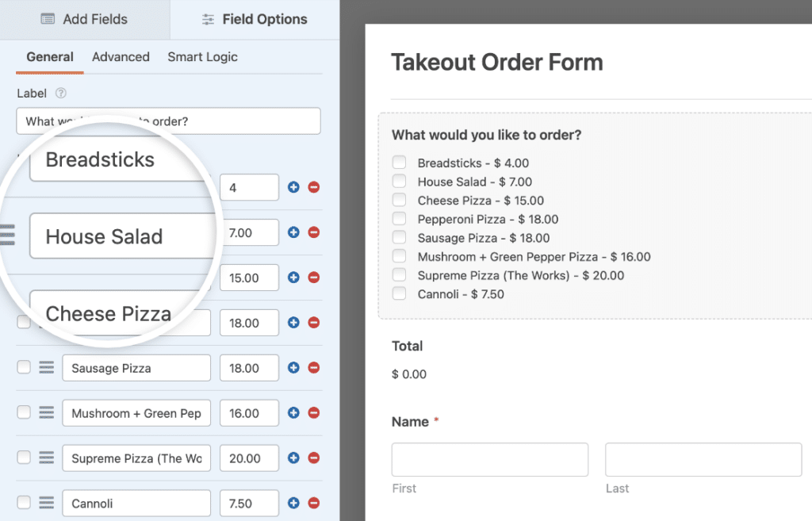Screen dimensions: 812x521
Task: Select the checkbox beside the Sausage Pizza option
Action: pos(24,368)
